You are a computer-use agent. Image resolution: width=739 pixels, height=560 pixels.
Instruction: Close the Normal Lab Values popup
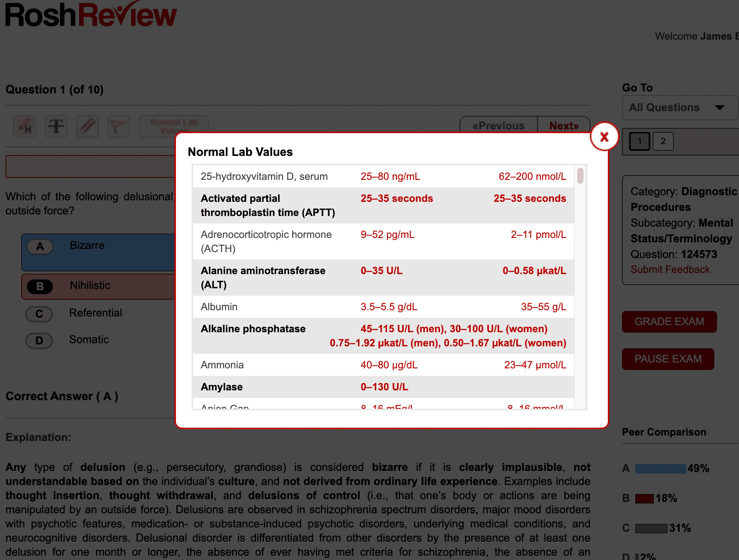[x=604, y=137]
